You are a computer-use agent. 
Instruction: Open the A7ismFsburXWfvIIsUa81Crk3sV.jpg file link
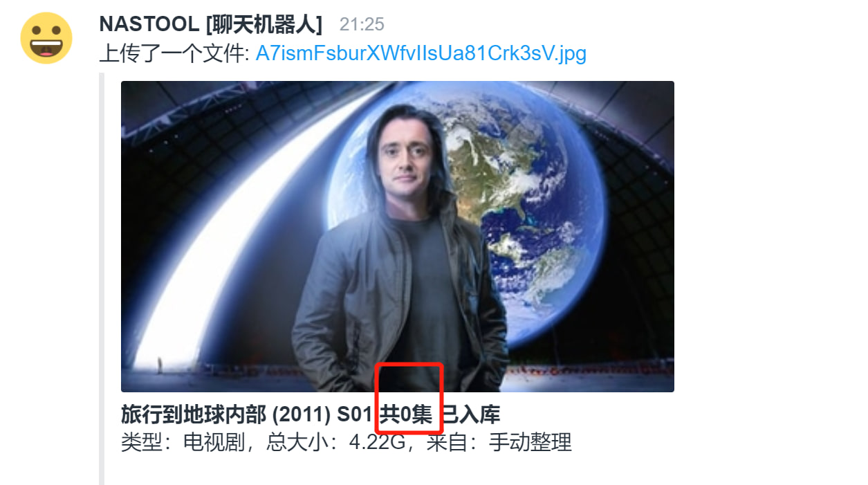click(421, 53)
